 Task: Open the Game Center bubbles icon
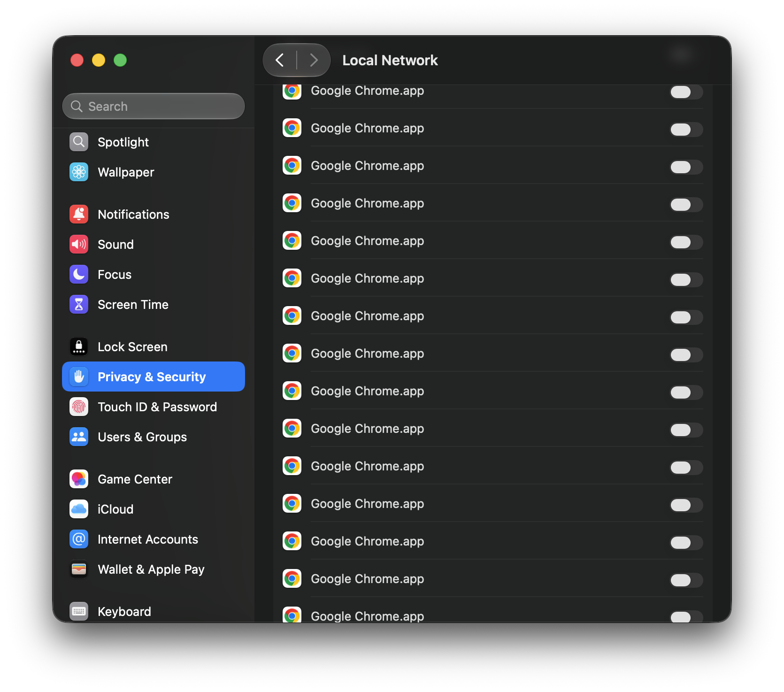[x=79, y=479]
